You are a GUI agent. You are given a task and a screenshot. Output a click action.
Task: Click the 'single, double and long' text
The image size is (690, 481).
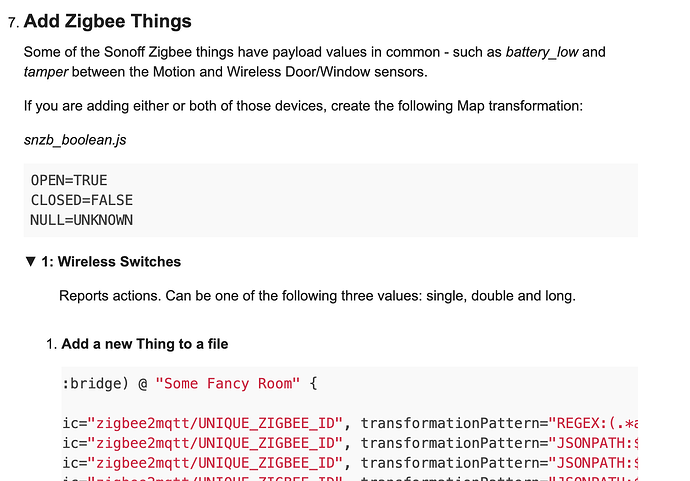coord(497,296)
